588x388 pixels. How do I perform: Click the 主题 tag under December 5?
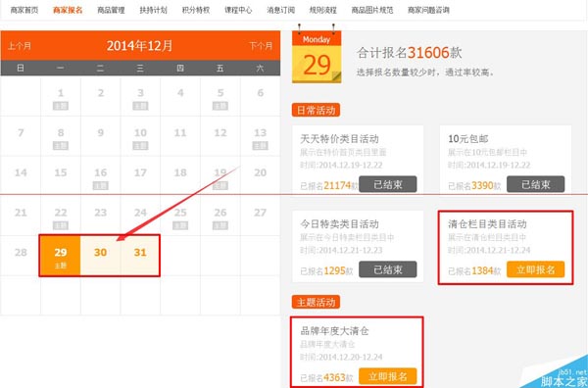pos(220,106)
